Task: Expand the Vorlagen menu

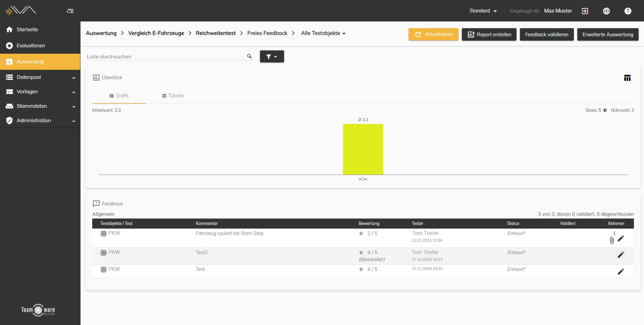Action: click(40, 92)
